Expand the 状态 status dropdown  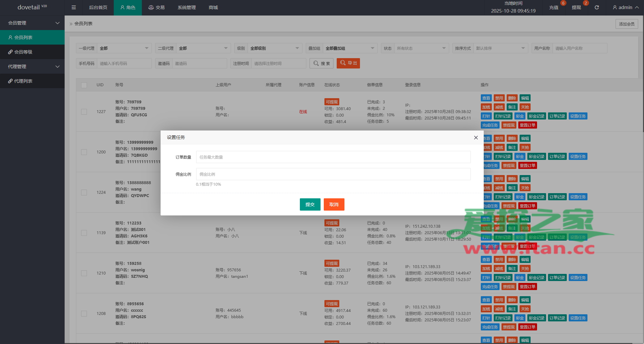(x=421, y=48)
